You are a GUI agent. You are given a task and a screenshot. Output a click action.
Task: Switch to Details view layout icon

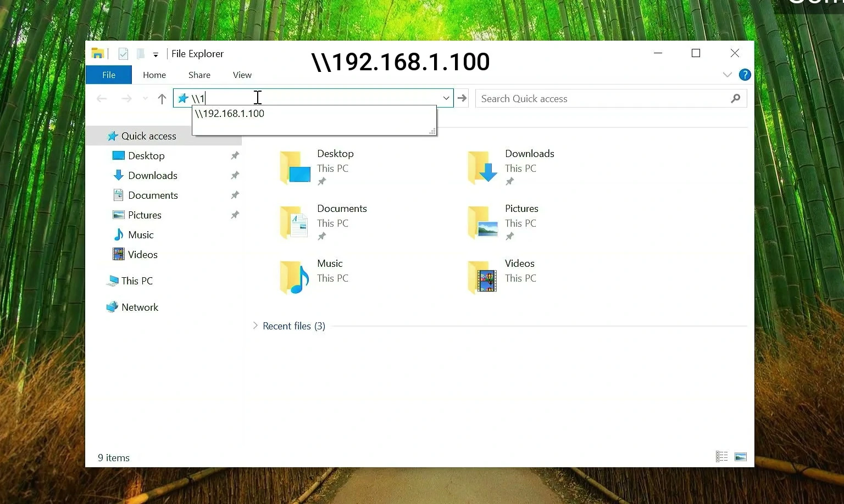pos(721,457)
